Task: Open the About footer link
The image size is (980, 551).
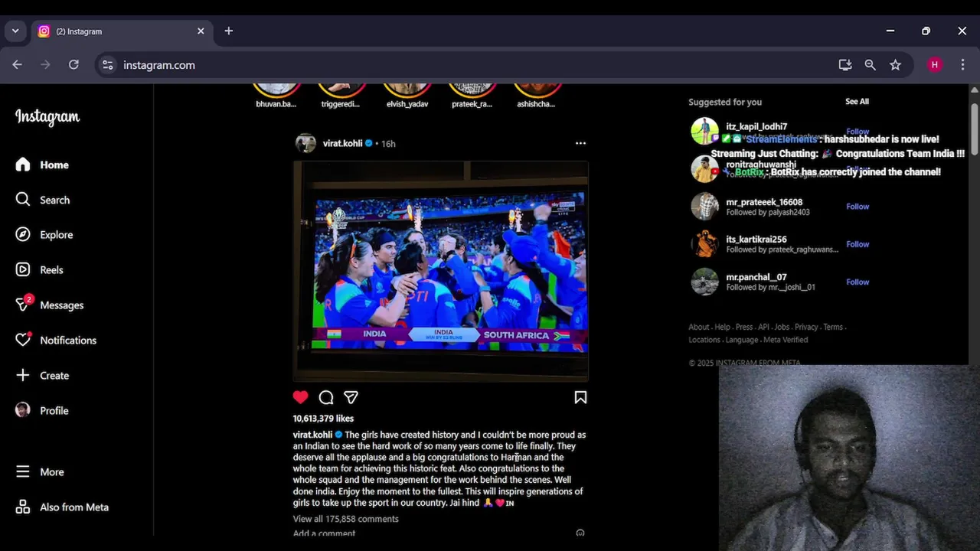Action: point(698,327)
